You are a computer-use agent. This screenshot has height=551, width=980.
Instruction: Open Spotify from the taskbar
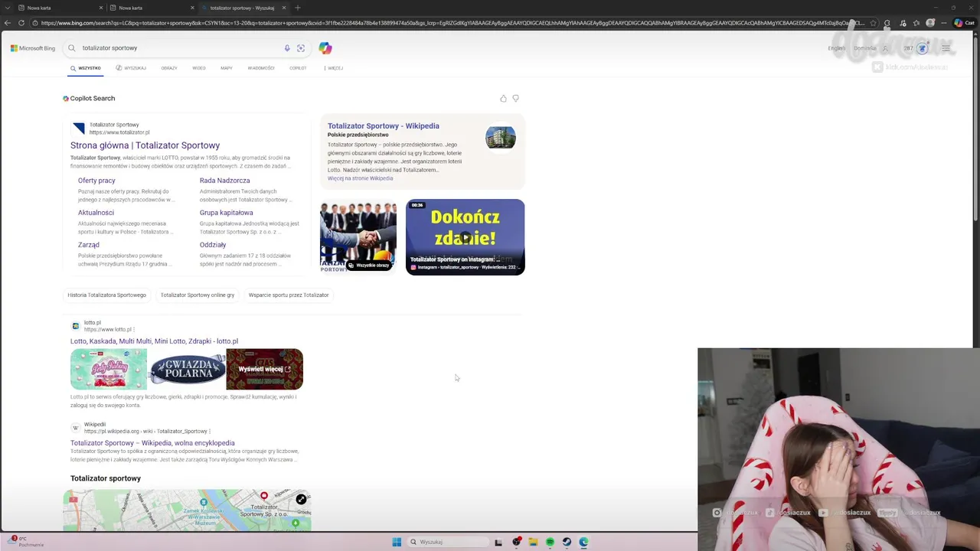pos(550,542)
